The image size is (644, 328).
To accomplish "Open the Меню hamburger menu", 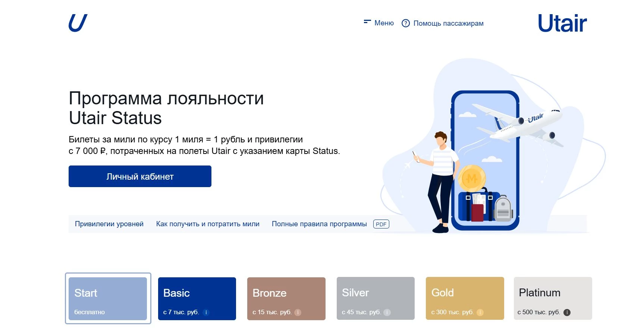I will coord(378,23).
